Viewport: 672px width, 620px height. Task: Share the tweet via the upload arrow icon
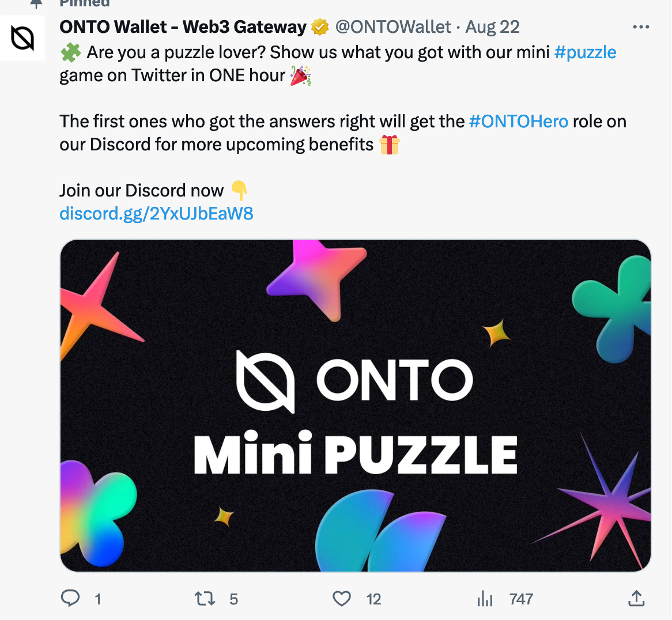636,599
